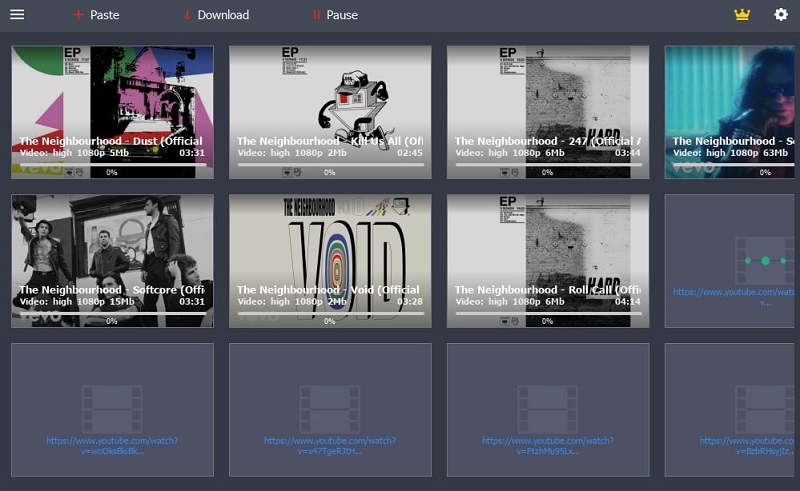800x491 pixels.
Task: Click duration 03:31 on Dust card
Action: coord(192,153)
